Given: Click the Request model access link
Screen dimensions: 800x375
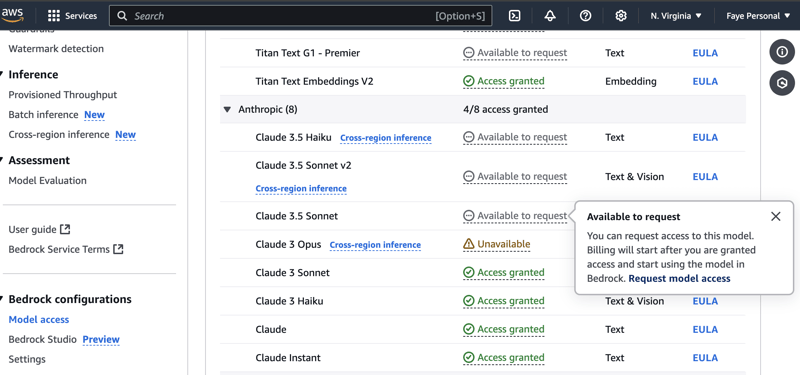Looking at the screenshot, I should pyautogui.click(x=679, y=279).
